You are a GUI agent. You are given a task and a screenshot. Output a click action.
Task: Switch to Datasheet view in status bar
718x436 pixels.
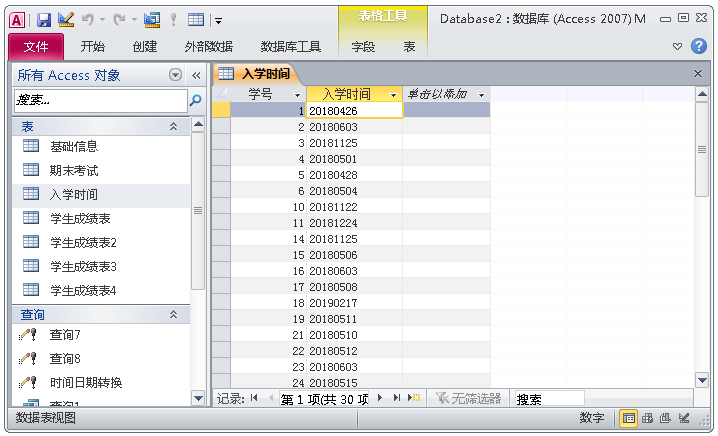tap(629, 418)
